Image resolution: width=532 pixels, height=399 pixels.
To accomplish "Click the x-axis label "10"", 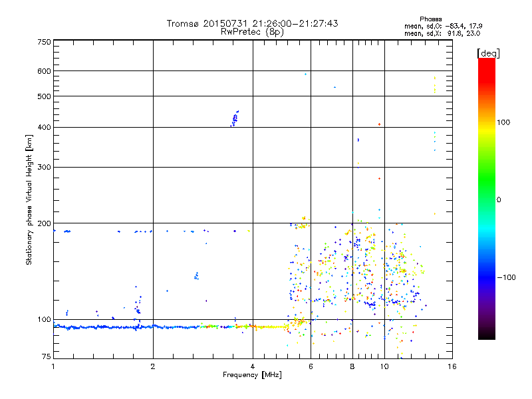I will coord(384,366).
